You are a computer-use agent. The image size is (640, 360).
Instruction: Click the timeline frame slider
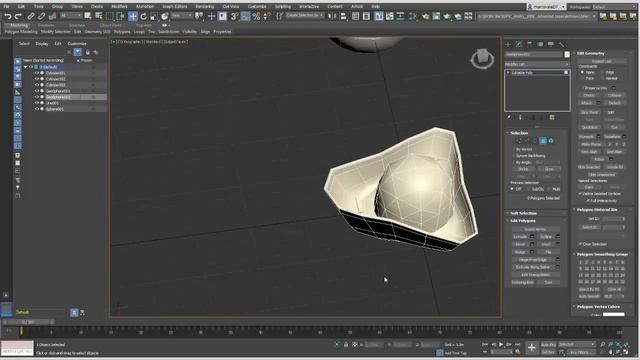[28, 322]
